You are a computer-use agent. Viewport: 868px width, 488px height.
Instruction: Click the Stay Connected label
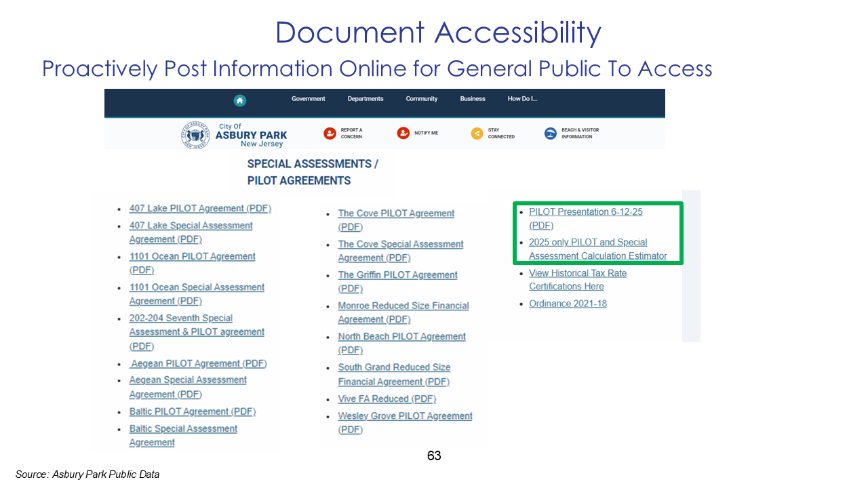501,134
